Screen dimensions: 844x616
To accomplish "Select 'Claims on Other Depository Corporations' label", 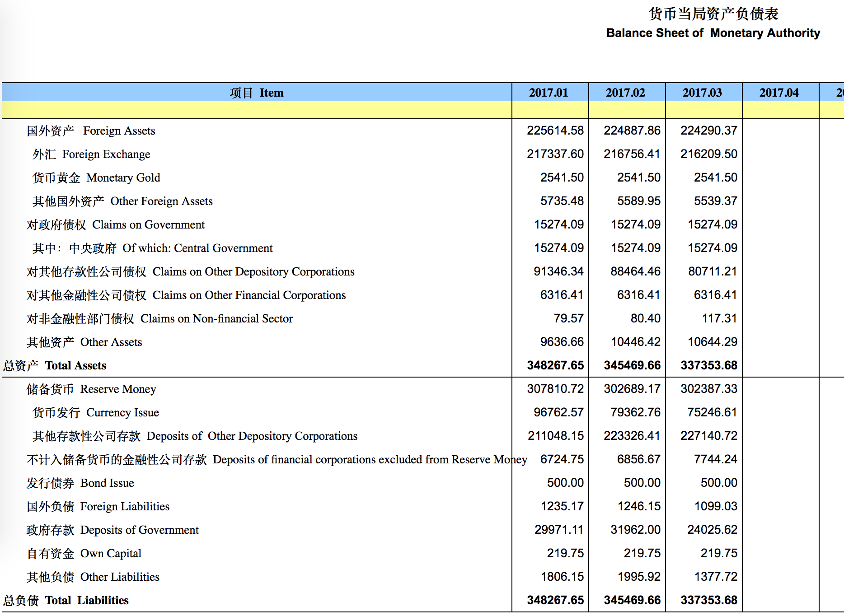I will coord(191,271).
